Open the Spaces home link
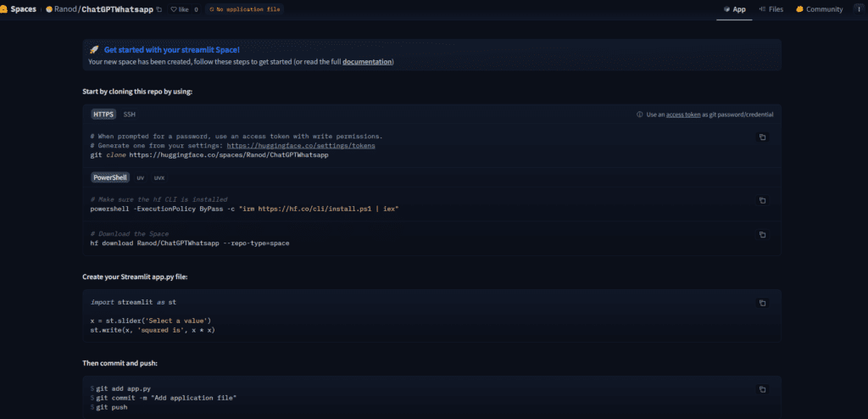This screenshot has height=419, width=868. coord(23,9)
